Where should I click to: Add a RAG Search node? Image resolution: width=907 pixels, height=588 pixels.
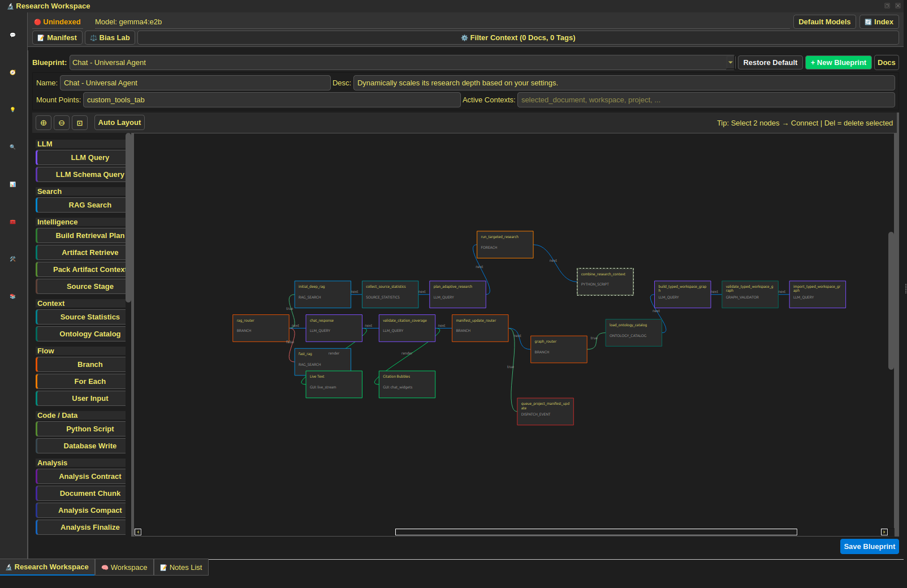81,205
